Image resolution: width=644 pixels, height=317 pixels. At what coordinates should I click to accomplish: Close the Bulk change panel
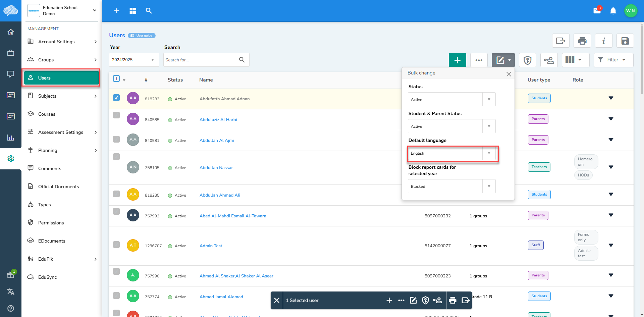point(509,74)
